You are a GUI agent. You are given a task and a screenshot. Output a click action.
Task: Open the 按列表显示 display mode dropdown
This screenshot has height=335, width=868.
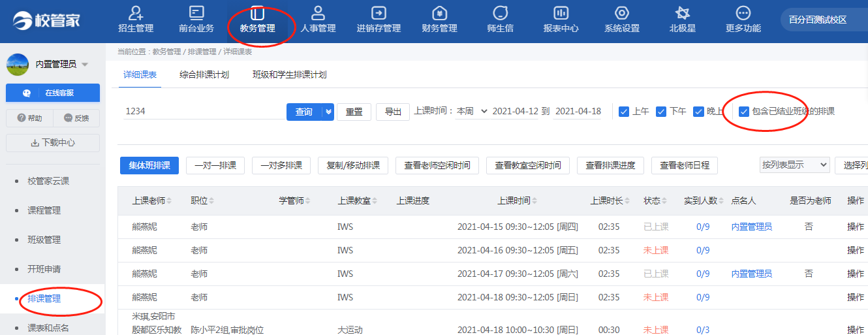794,165
